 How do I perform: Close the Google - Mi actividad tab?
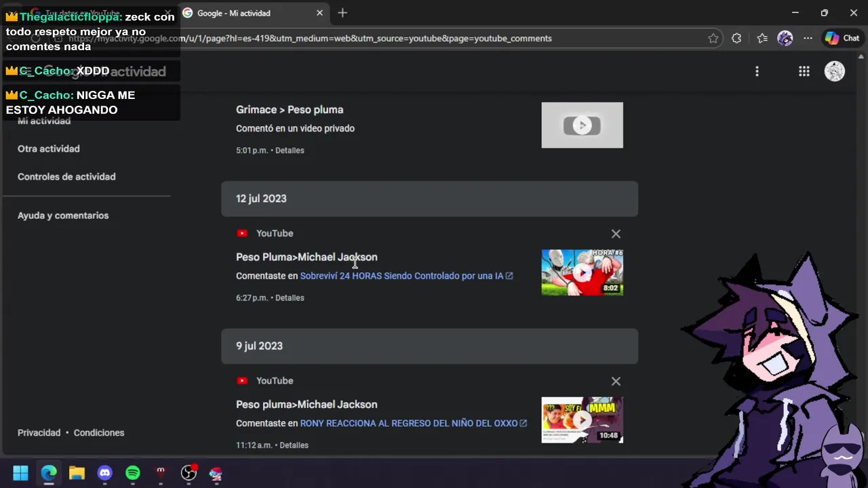click(x=319, y=13)
